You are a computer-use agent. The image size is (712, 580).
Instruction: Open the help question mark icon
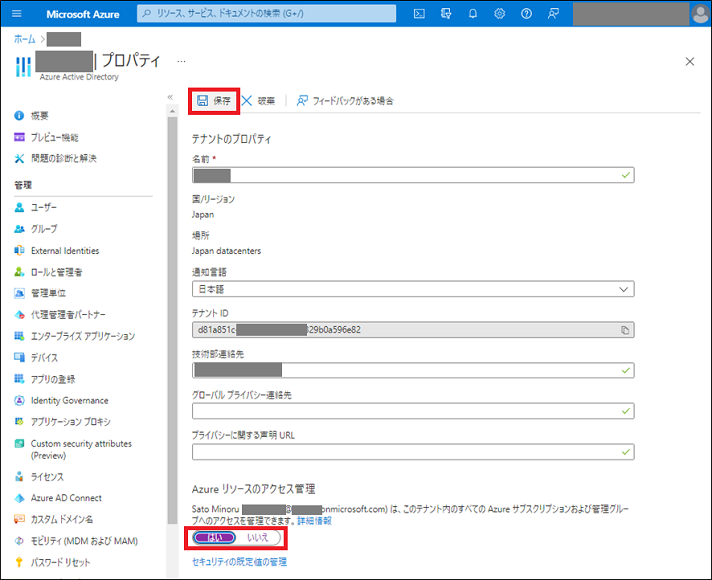[526, 14]
